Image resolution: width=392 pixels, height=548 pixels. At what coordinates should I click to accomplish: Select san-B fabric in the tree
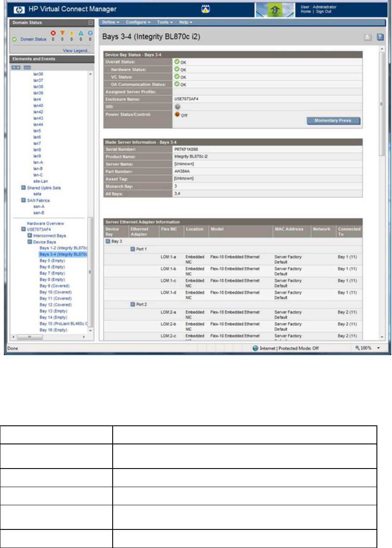[x=38, y=213]
